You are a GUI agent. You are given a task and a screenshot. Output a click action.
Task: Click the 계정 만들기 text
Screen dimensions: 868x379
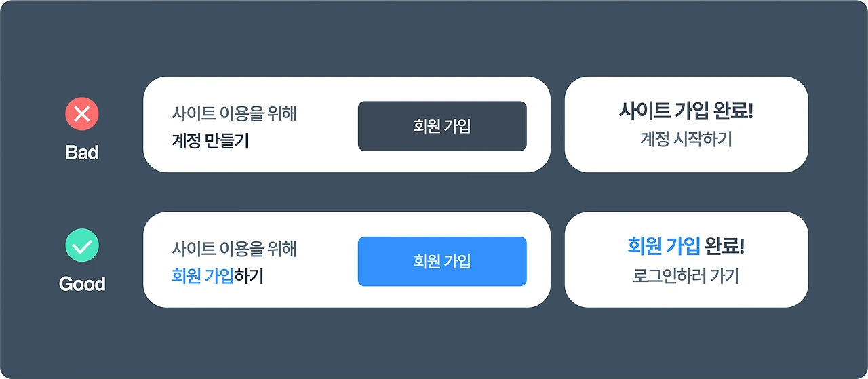pyautogui.click(x=210, y=142)
